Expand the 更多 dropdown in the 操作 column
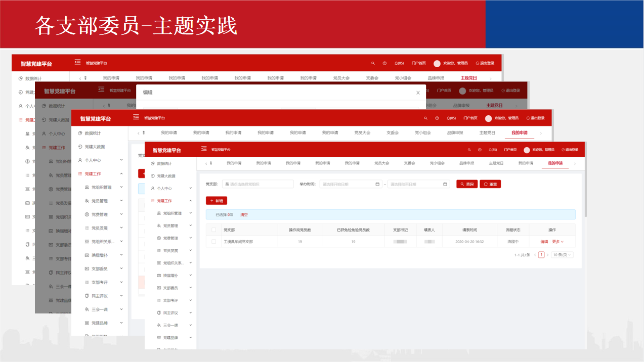This screenshot has width=644, height=362. coord(557,242)
